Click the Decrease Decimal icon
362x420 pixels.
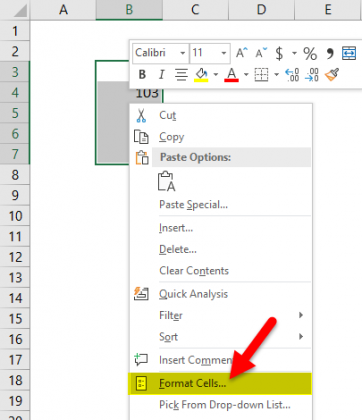pyautogui.click(x=312, y=75)
